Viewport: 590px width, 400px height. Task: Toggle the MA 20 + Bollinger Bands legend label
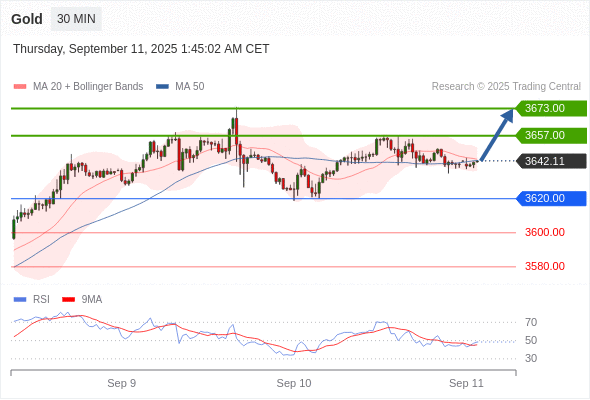(88, 87)
